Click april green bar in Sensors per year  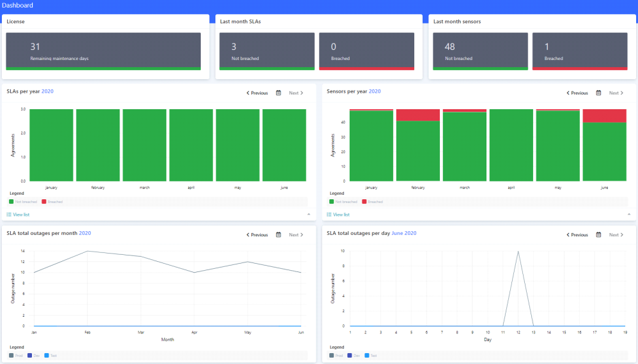[511, 145]
